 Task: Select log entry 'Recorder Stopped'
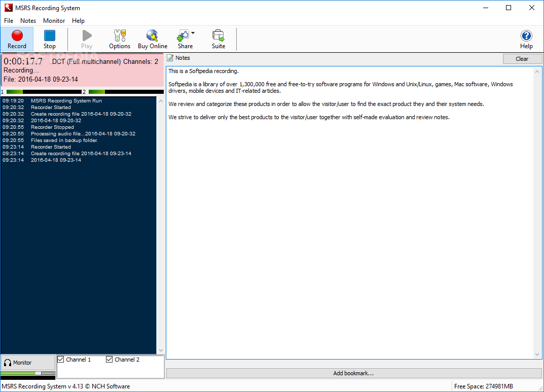point(52,127)
